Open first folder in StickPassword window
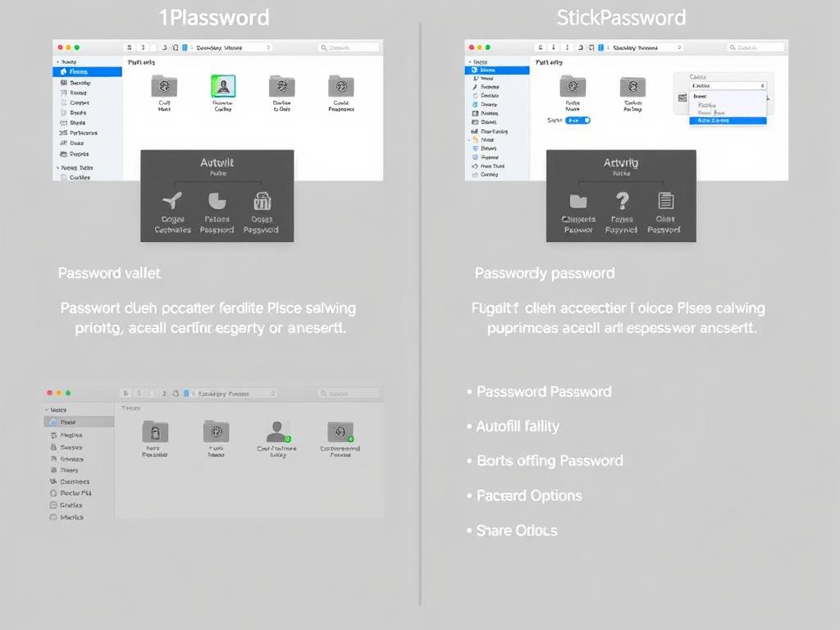The height and width of the screenshot is (630, 840). tap(573, 86)
